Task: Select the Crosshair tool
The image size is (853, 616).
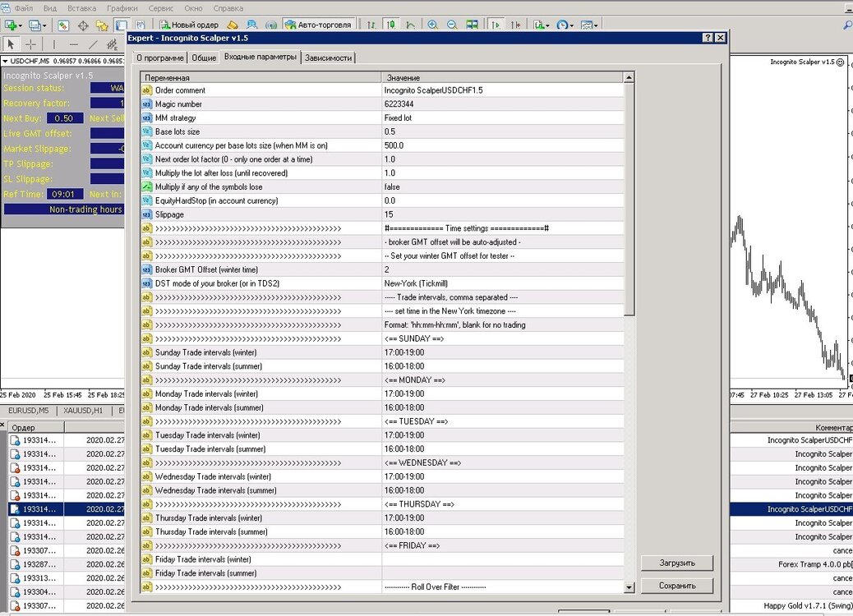Action: pos(31,44)
